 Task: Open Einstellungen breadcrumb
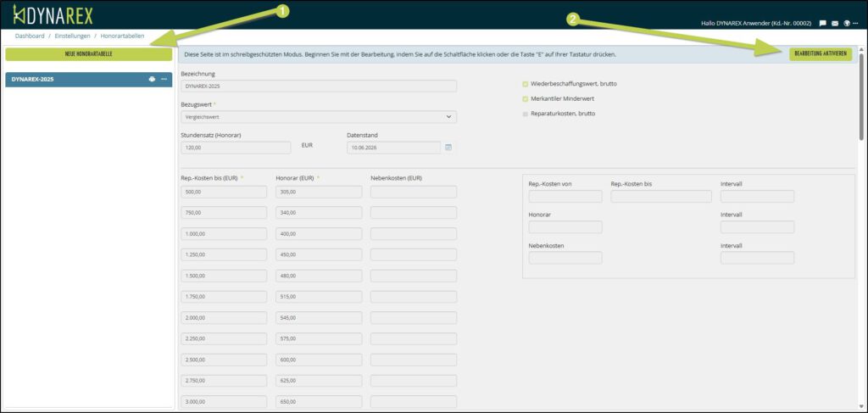click(x=73, y=36)
